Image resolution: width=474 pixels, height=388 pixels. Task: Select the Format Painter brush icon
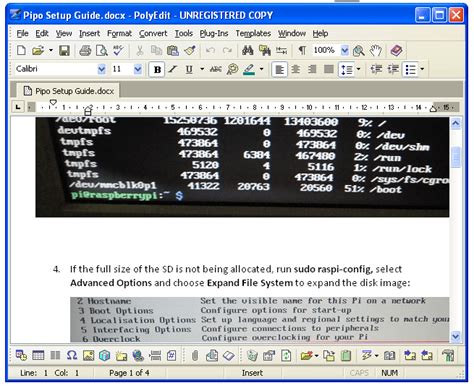click(x=190, y=51)
